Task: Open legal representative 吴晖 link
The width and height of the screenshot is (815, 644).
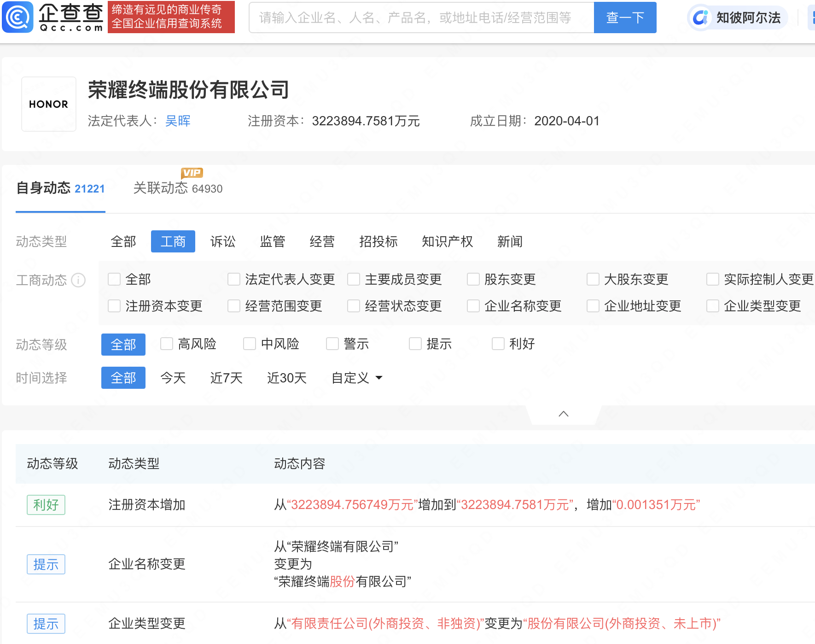Action: point(178,121)
